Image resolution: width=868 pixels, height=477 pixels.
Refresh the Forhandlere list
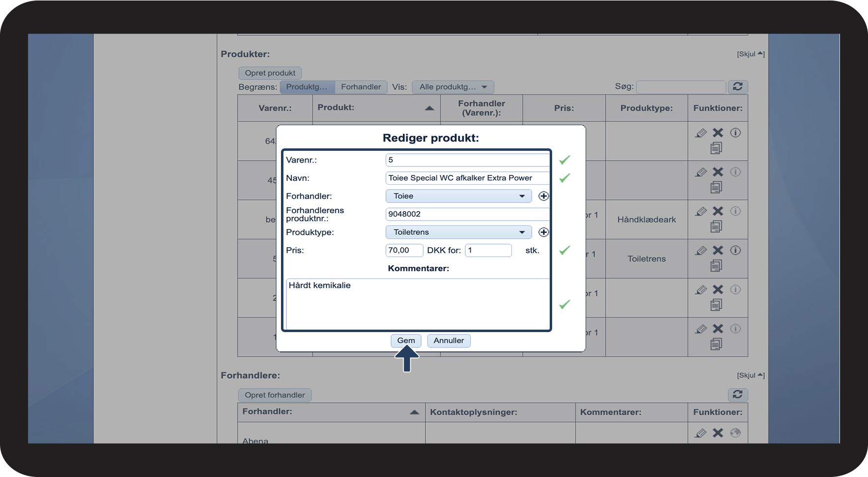point(737,394)
